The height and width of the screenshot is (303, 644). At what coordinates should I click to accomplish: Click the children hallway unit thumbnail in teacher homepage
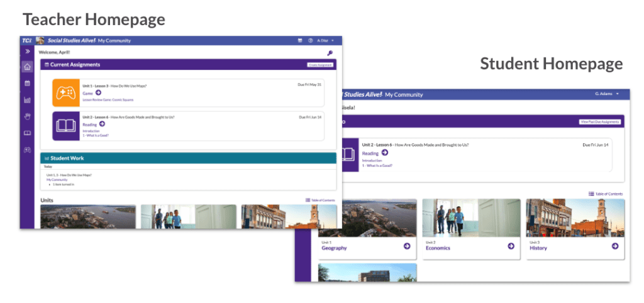tap(189, 216)
